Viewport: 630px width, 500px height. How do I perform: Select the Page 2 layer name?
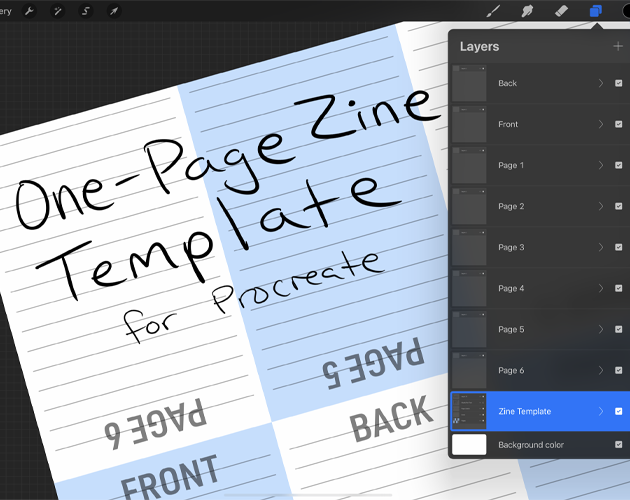[511, 206]
